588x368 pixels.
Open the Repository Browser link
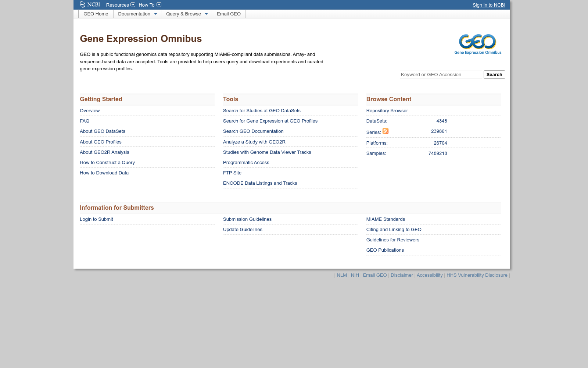click(387, 111)
